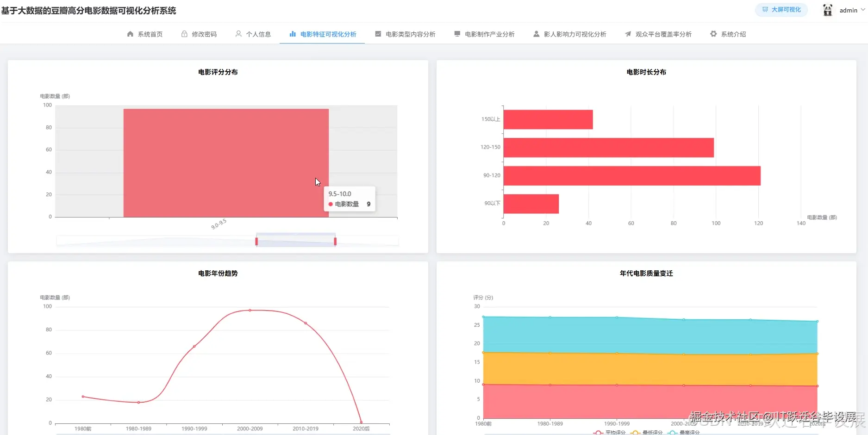Click the 90-120 duration bar

pyautogui.click(x=632, y=176)
